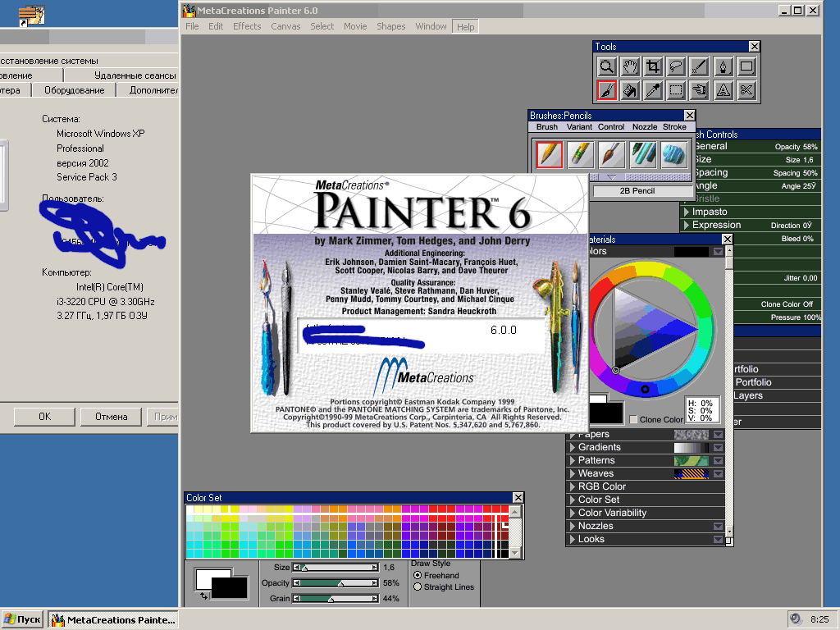
Task: Select the Pen tool
Action: pos(723,67)
